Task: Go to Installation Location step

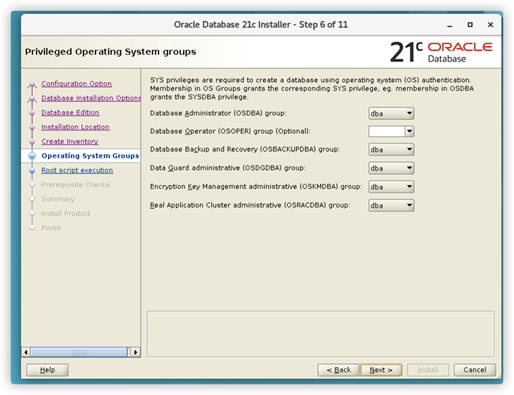Action: [x=75, y=127]
